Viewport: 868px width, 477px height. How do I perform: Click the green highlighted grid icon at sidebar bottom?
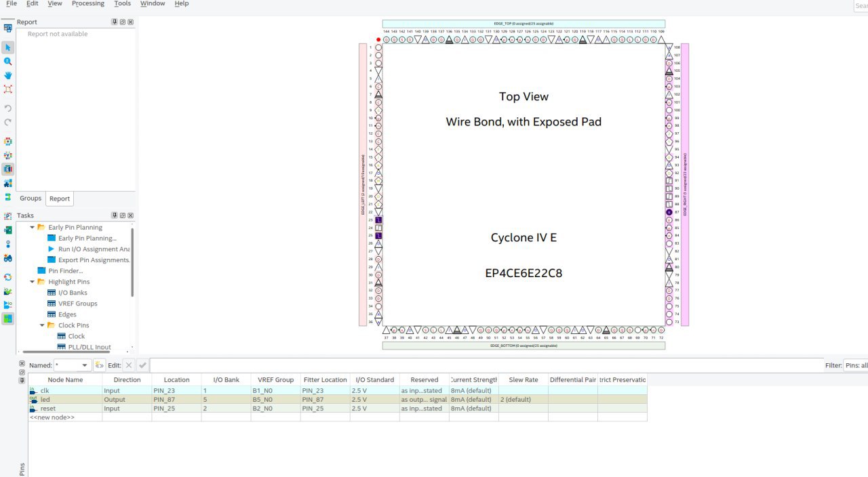click(x=8, y=318)
